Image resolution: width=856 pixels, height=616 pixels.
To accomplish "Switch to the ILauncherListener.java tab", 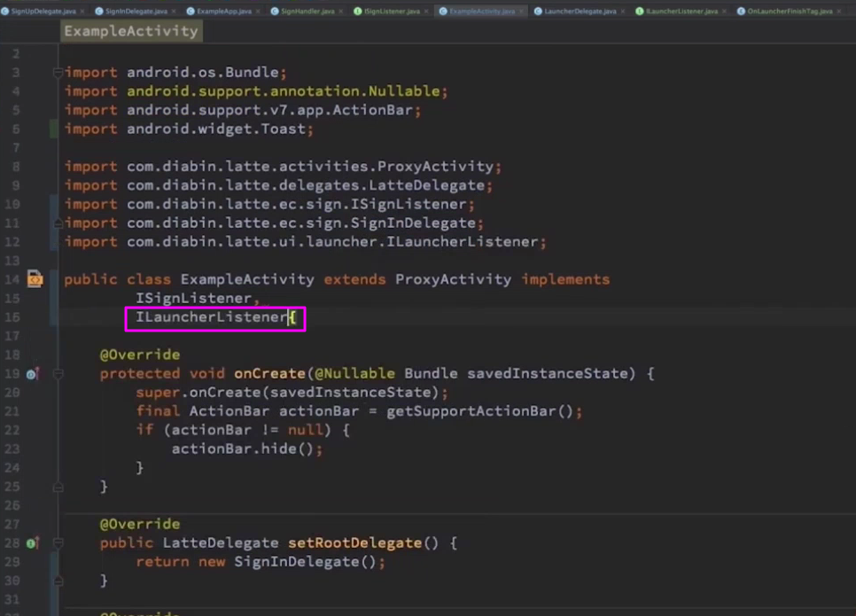I will [681, 11].
